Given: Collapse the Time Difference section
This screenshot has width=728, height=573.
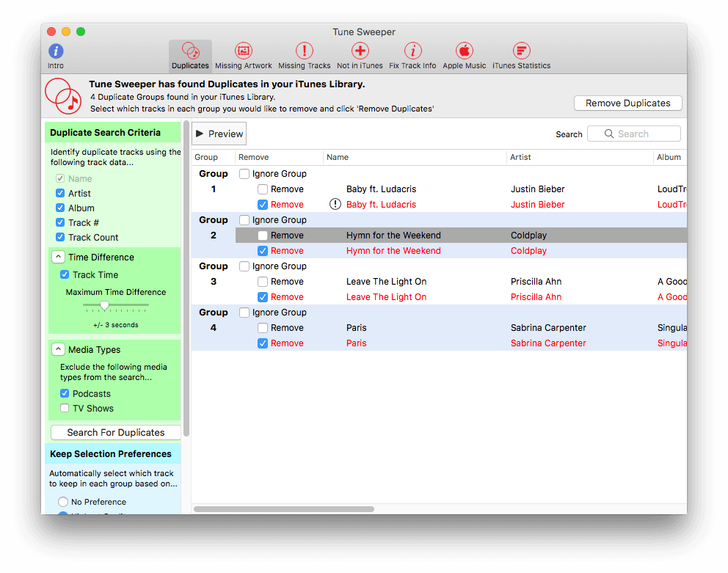Looking at the screenshot, I should click(58, 257).
